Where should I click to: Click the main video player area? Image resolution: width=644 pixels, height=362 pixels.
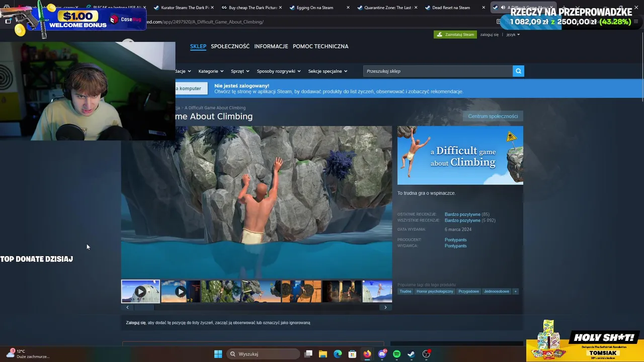257,202
